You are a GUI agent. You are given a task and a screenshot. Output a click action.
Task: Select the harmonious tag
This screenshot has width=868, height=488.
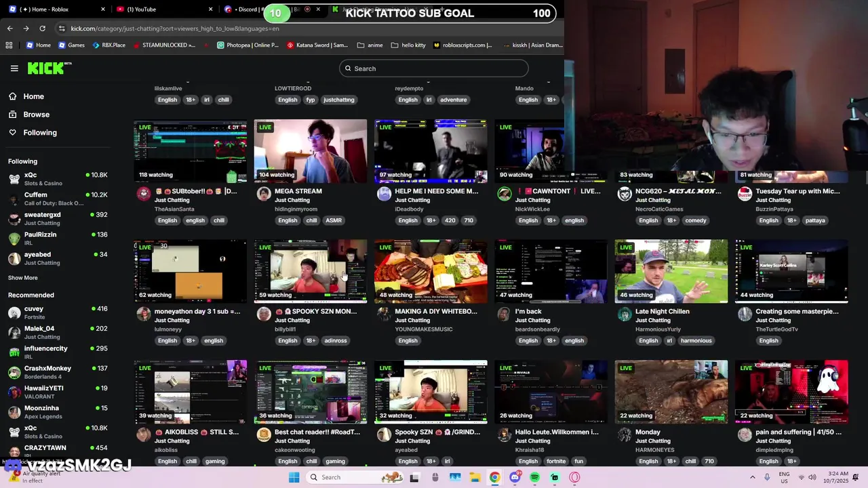(696, 341)
